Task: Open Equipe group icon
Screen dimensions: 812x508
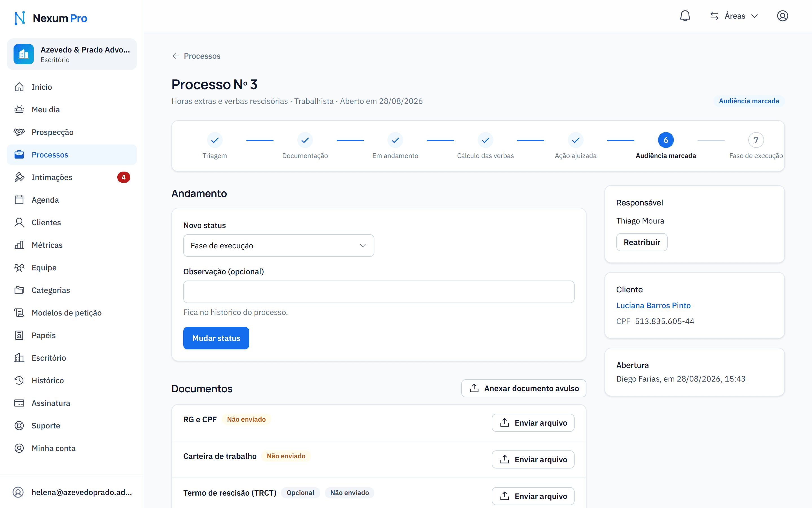Action: [x=19, y=268]
